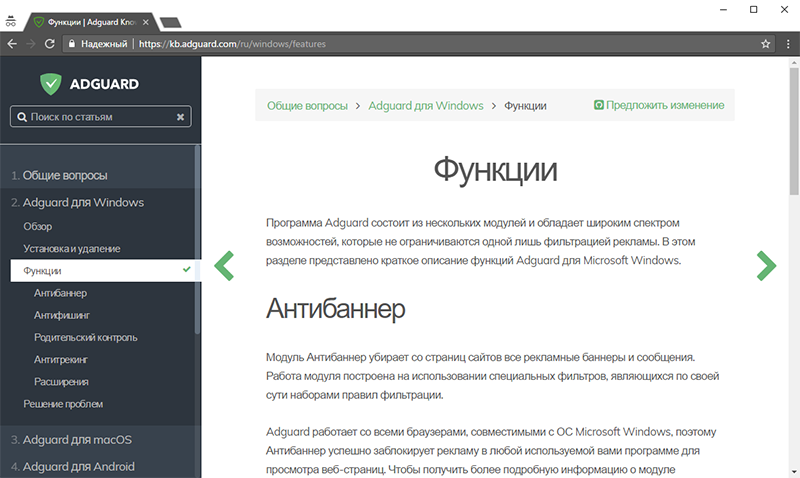Bookmark page with star icon
The height and width of the screenshot is (478, 800).
(x=765, y=44)
